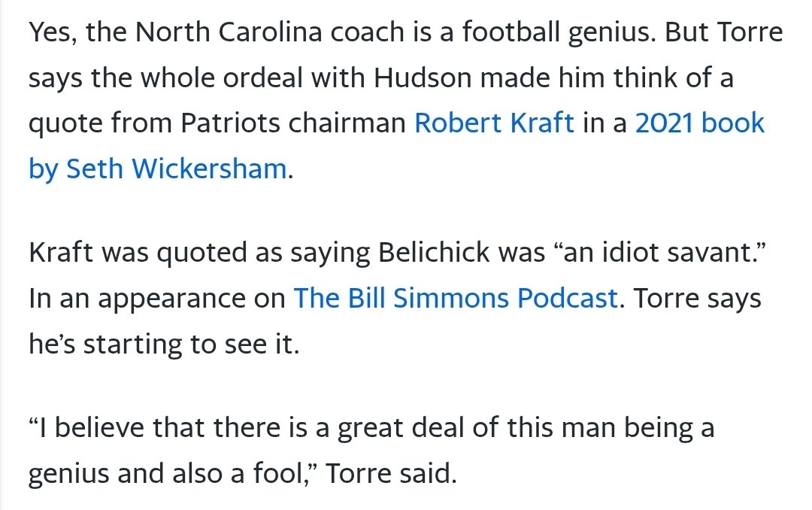Click 'Torre said' at the quote's end
Image resolution: width=812 pixels, height=510 pixels.
point(390,474)
